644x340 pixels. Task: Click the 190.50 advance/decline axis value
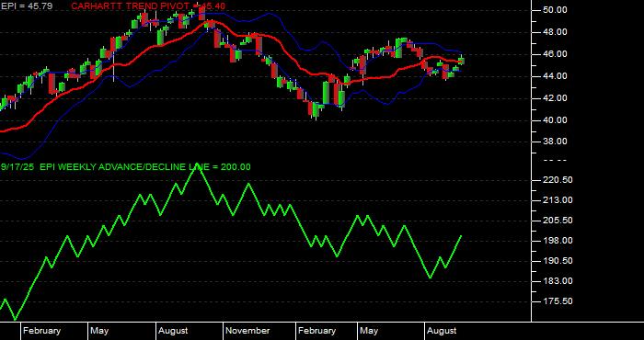coord(558,261)
